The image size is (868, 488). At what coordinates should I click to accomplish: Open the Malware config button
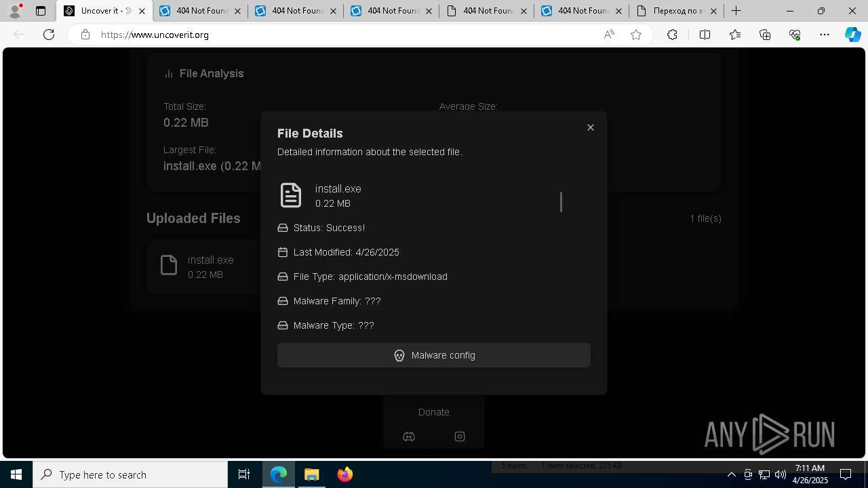point(434,355)
